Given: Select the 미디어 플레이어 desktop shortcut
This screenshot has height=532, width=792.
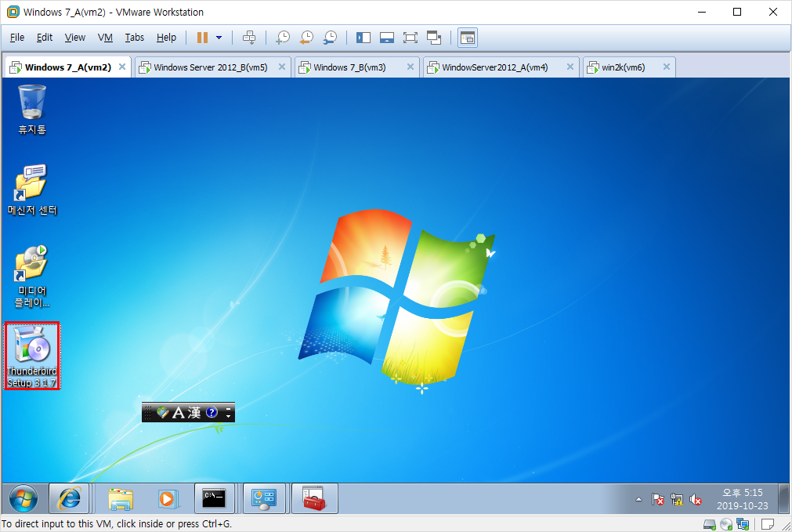Looking at the screenshot, I should click(x=32, y=277).
